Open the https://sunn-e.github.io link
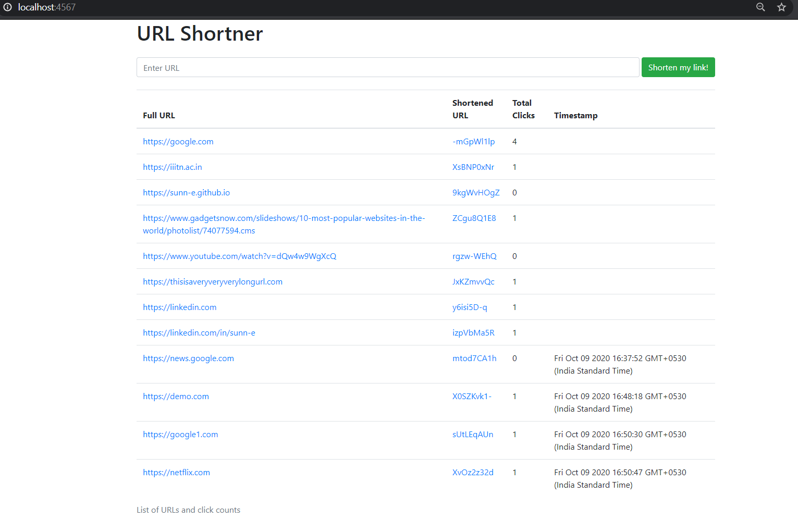The image size is (798, 532). (x=187, y=192)
